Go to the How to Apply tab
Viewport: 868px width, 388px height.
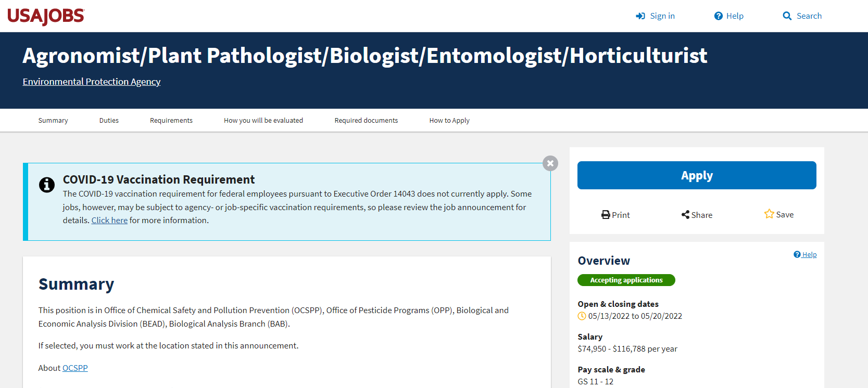(x=449, y=121)
